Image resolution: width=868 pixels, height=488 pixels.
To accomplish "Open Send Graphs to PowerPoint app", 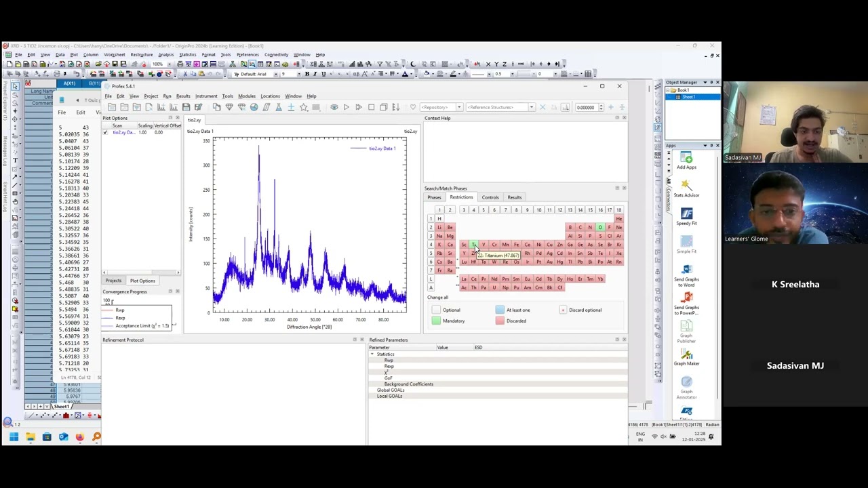I will pos(686,304).
